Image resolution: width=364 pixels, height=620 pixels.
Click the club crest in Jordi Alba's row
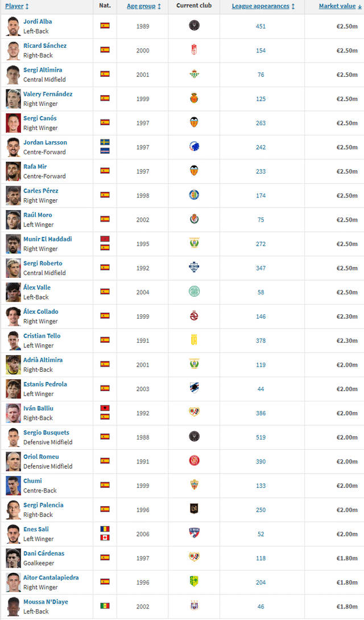[x=194, y=26]
